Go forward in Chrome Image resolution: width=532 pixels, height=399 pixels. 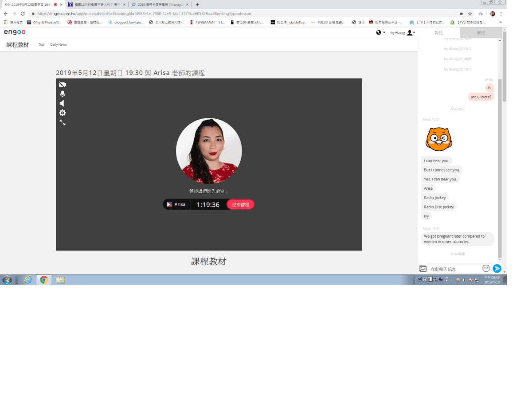click(14, 14)
